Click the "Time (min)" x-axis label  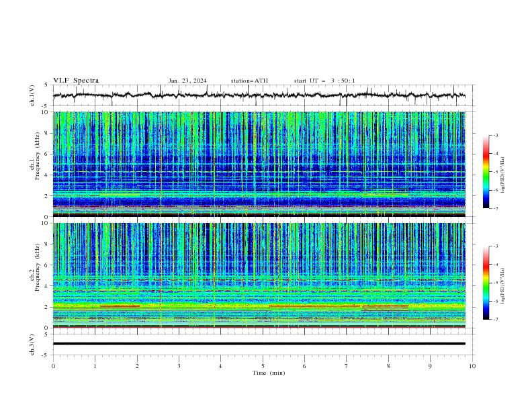(269, 373)
